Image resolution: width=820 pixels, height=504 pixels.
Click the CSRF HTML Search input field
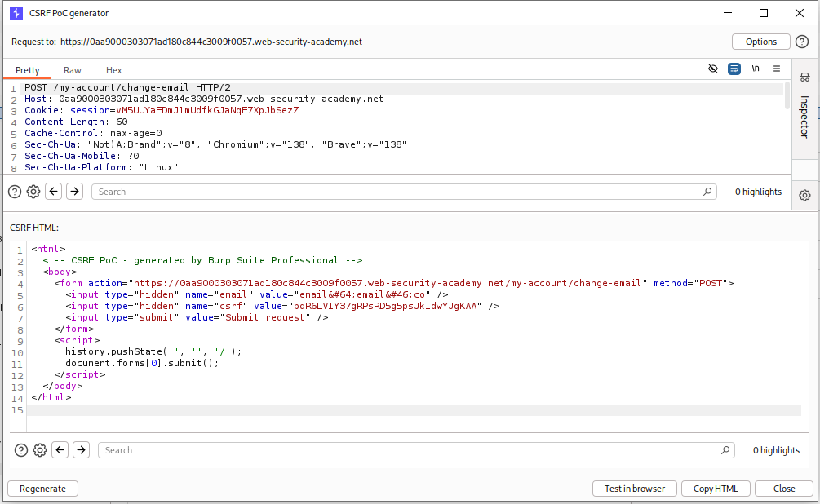416,450
